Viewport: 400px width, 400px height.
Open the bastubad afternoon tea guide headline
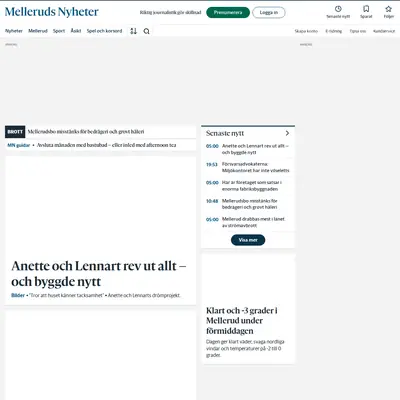pos(106,145)
